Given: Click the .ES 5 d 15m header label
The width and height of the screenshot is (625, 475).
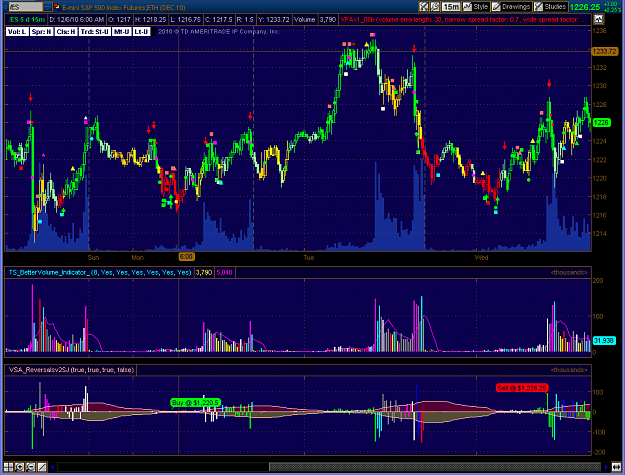Looking at the screenshot, I should pyautogui.click(x=27, y=19).
